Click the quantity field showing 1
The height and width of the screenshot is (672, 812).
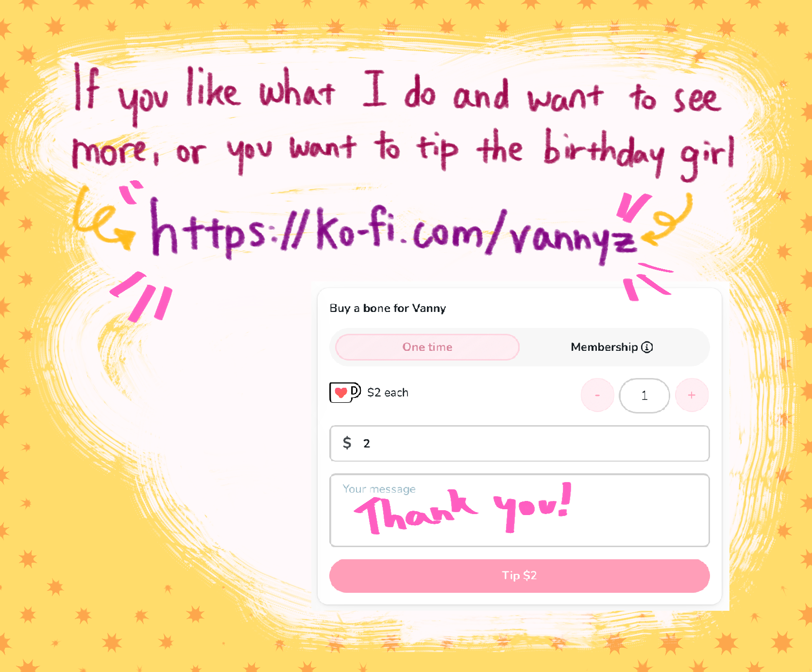pos(644,396)
